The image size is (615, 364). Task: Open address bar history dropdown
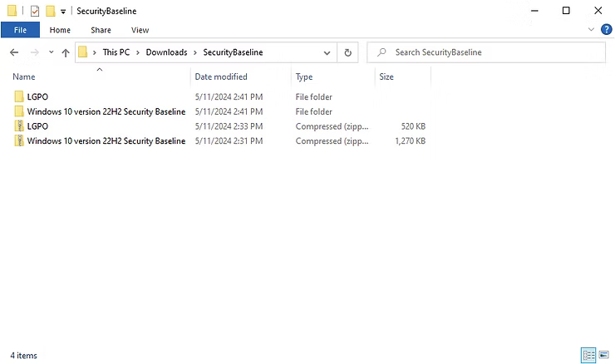pos(327,52)
